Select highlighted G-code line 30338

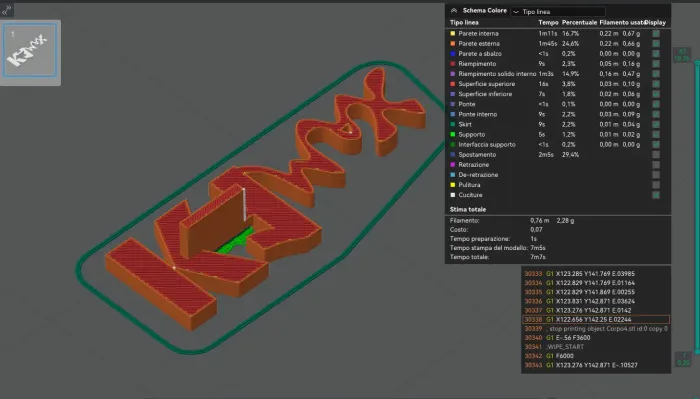(x=596, y=320)
